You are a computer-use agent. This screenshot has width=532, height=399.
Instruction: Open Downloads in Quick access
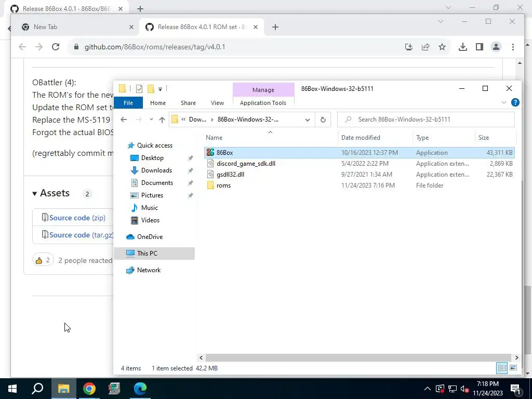tap(156, 170)
